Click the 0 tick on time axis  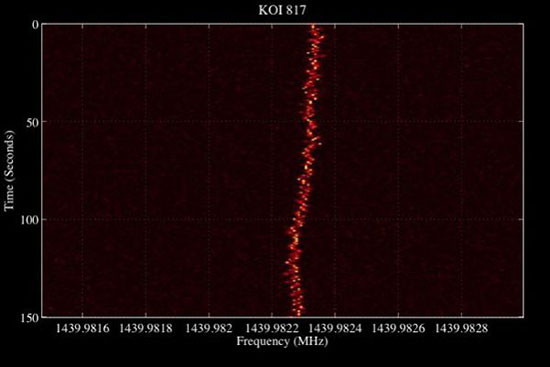(x=36, y=25)
